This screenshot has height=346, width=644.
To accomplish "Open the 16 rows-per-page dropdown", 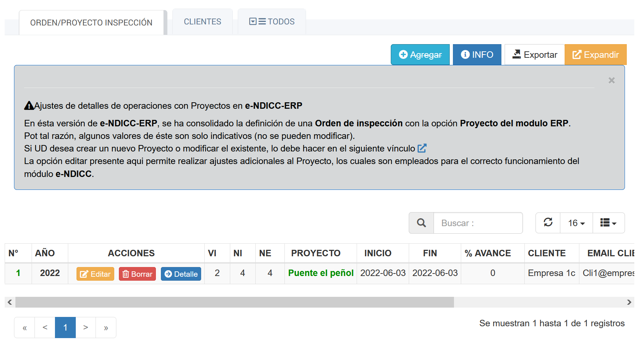I will click(576, 223).
